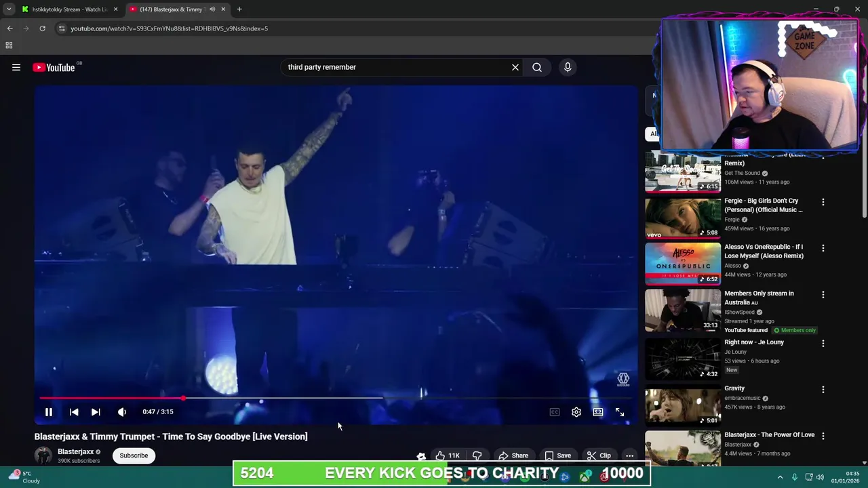
Task: Open the apps grid in bookmarks bar
Action: [x=9, y=45]
